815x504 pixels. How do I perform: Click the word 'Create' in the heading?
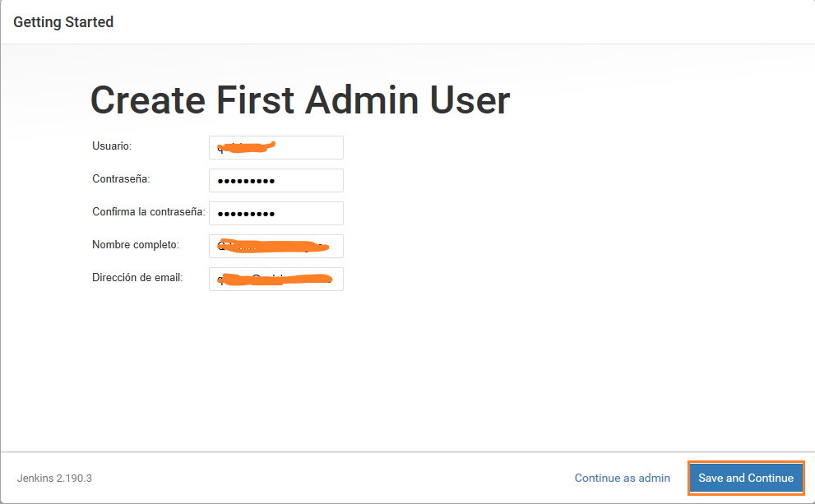coord(147,100)
